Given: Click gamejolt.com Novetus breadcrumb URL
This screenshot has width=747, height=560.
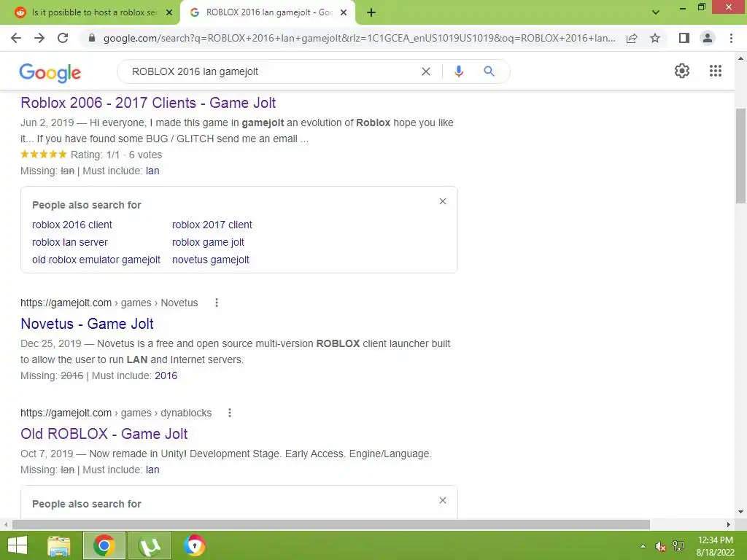Looking at the screenshot, I should coord(109,303).
